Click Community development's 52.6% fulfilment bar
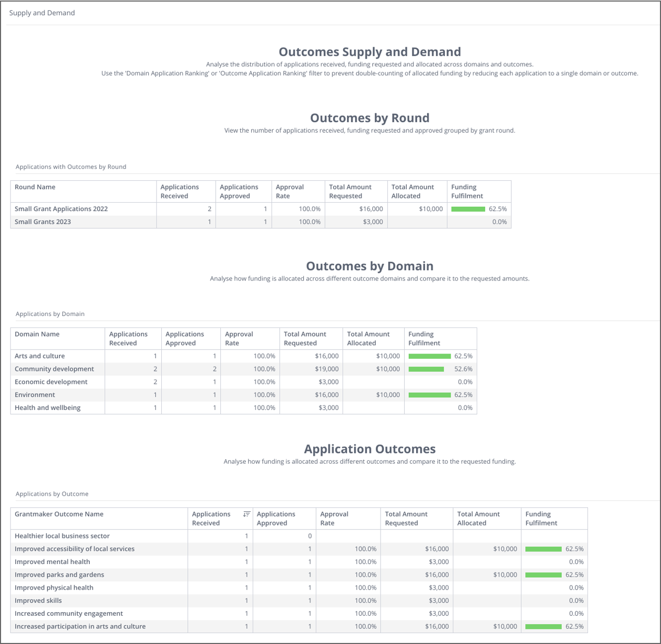661x644 pixels. pos(426,369)
